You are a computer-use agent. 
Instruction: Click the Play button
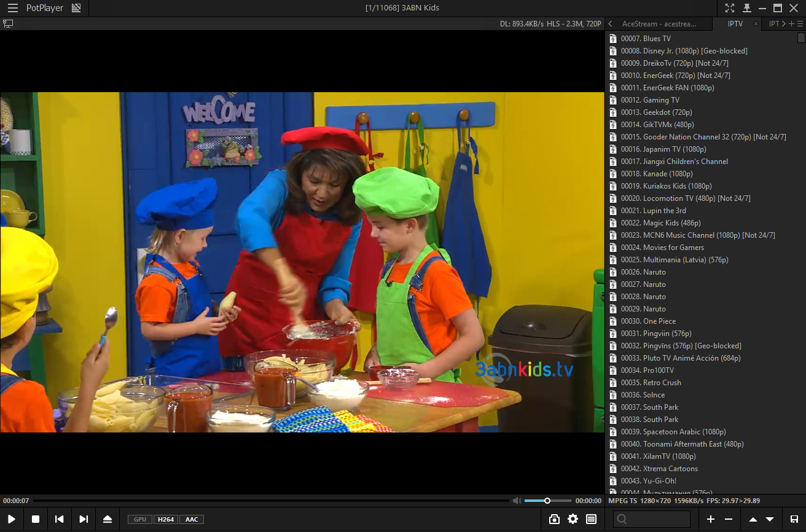(x=12, y=519)
